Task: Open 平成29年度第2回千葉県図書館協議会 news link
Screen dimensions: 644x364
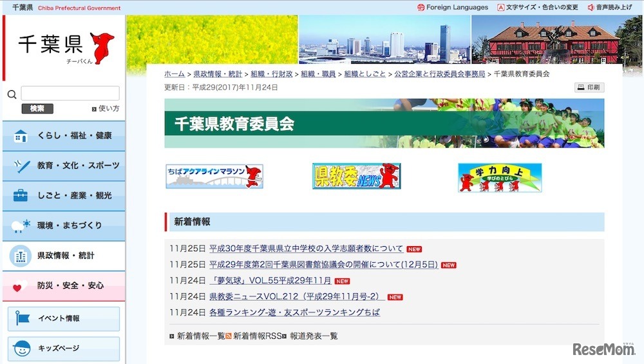Action: pos(323,265)
